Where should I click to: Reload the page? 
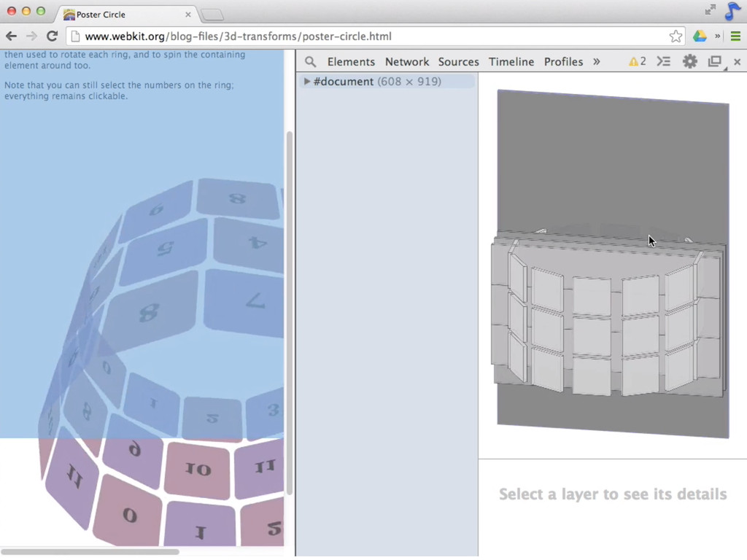point(52,36)
